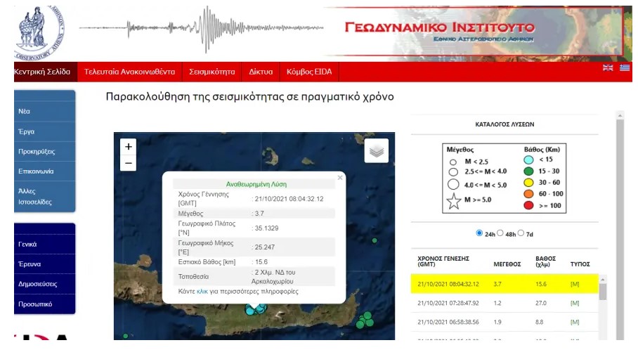Select the highlighted 08:04:32.12 earthquake row

(504, 284)
